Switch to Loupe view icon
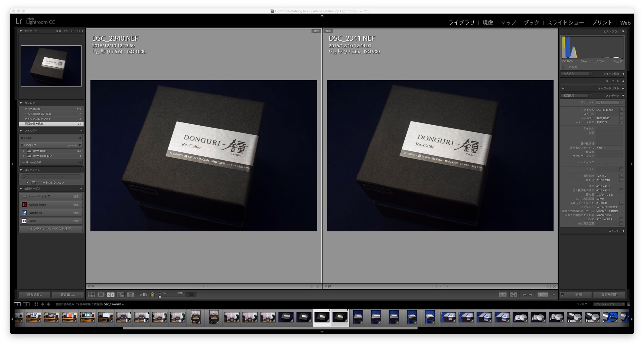The height and width of the screenshot is (346, 644). coord(101,294)
